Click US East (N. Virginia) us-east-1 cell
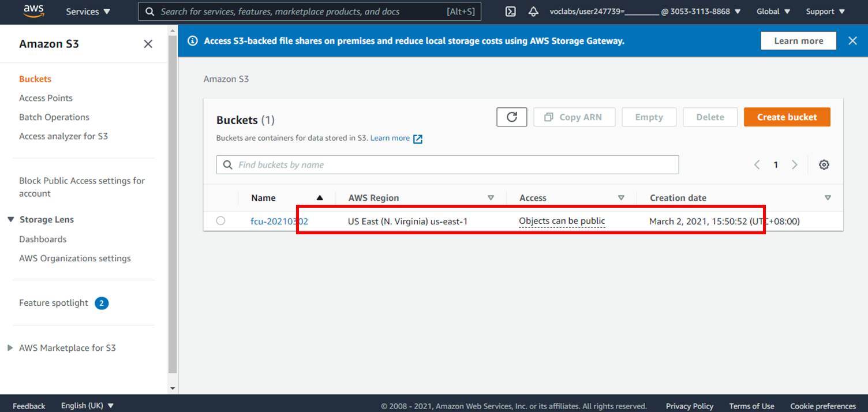 click(x=407, y=221)
